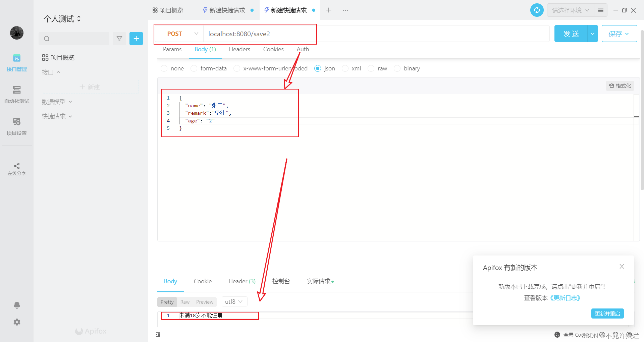Select the form-data body type
Image resolution: width=644 pixels, height=342 pixels.
194,68
